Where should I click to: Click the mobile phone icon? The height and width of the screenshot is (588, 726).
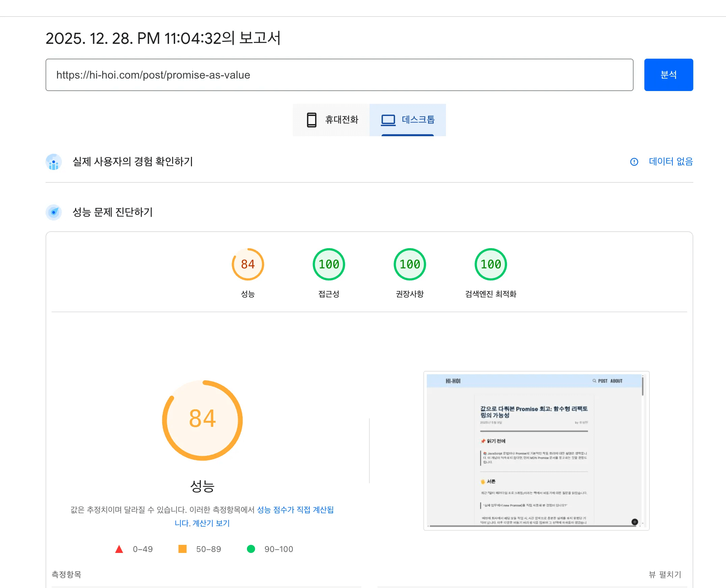tap(311, 120)
